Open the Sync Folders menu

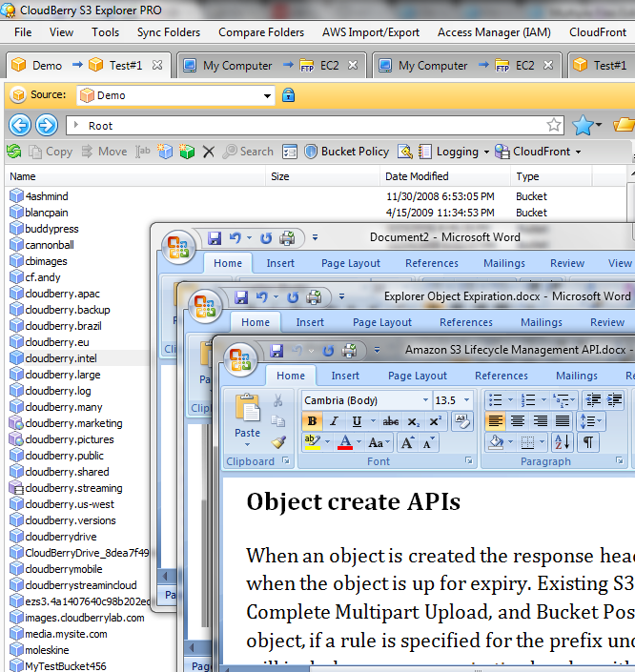[x=169, y=32]
